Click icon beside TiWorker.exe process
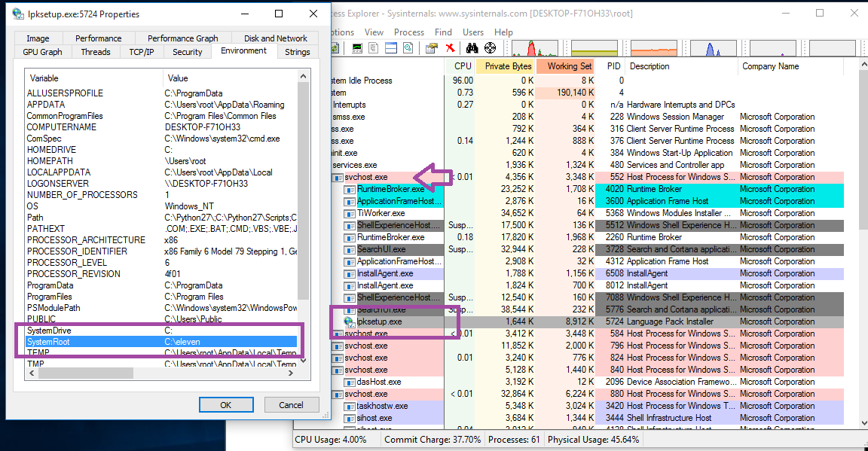868x451 pixels. pos(349,214)
